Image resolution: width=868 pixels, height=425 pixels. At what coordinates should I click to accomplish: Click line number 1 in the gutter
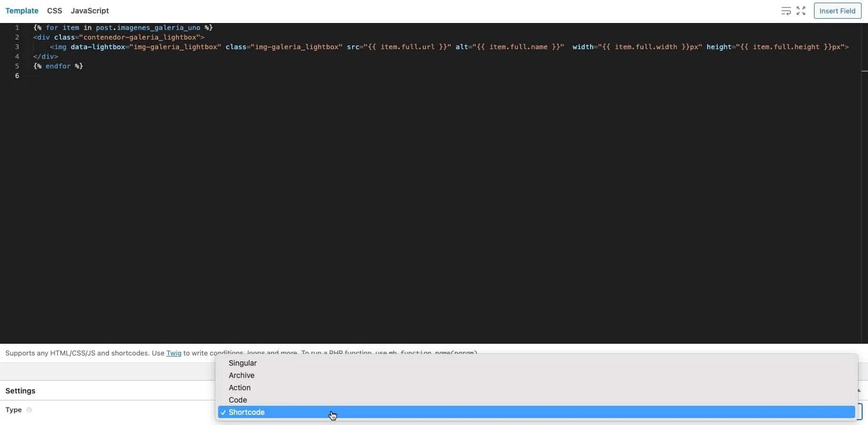pyautogui.click(x=17, y=28)
